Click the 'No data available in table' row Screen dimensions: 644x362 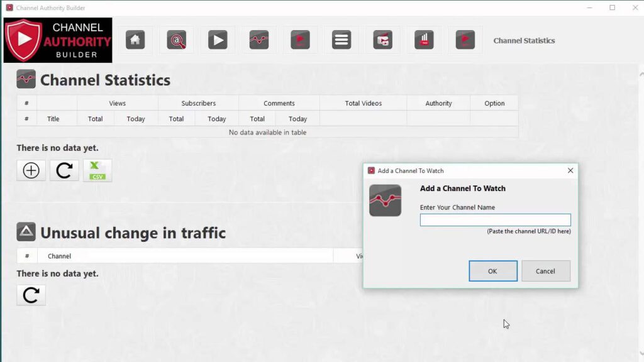tap(267, 132)
